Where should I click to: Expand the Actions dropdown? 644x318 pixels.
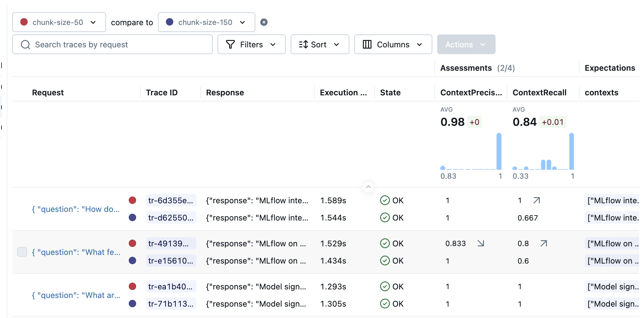pyautogui.click(x=466, y=44)
